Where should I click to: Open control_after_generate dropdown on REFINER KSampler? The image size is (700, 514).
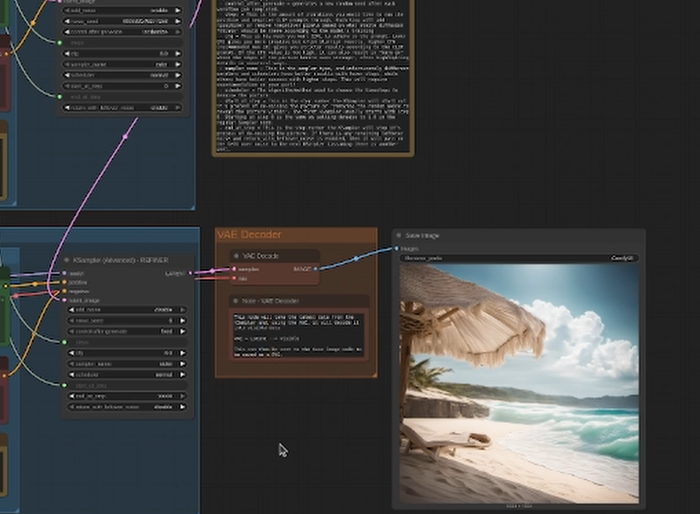(x=124, y=331)
